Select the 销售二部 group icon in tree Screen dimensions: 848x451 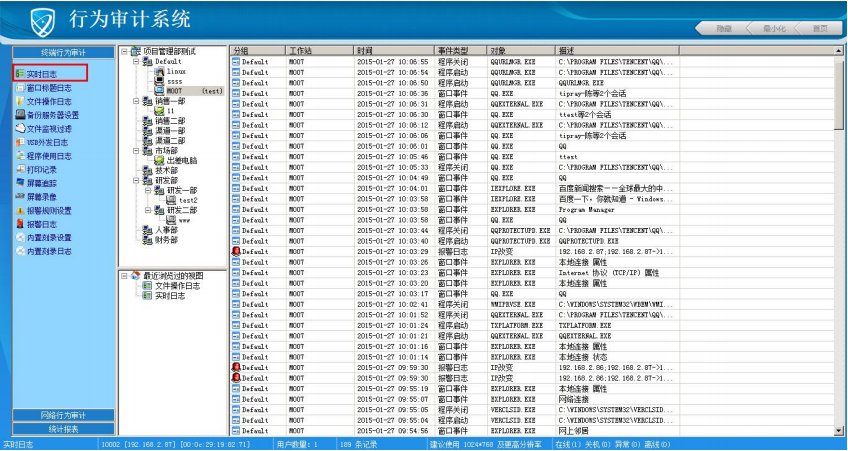coord(147,121)
